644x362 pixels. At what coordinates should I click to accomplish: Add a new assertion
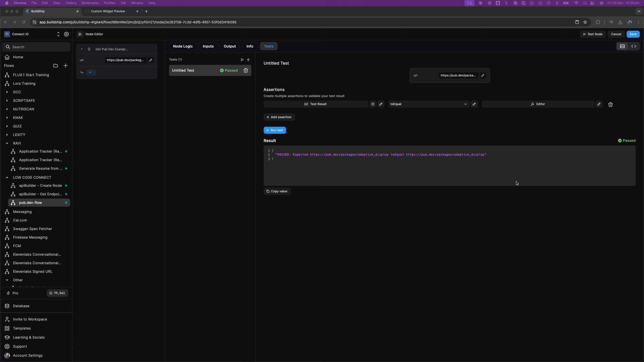(279, 117)
